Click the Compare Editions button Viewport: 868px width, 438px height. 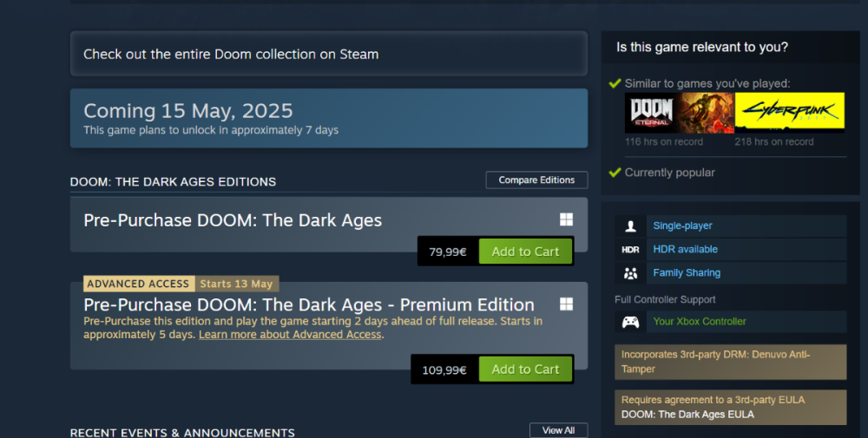coord(536,180)
